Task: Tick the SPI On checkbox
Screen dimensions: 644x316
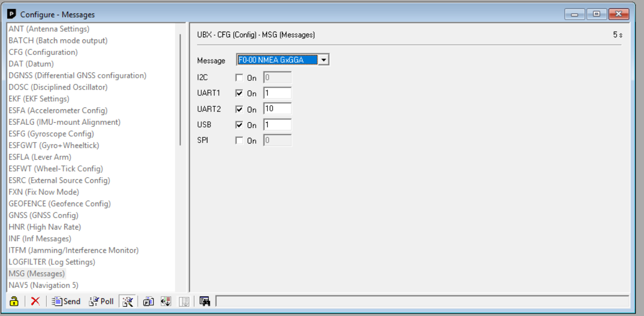Action: [x=239, y=140]
